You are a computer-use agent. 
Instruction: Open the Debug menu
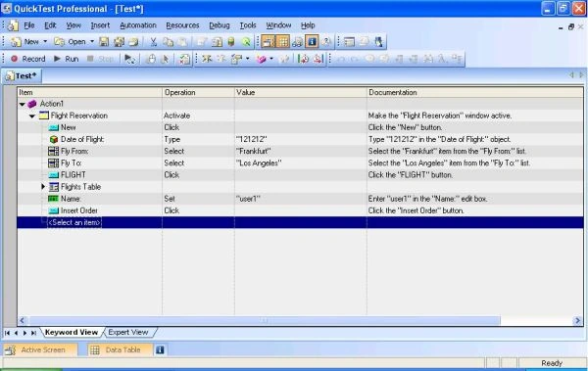tap(220, 25)
